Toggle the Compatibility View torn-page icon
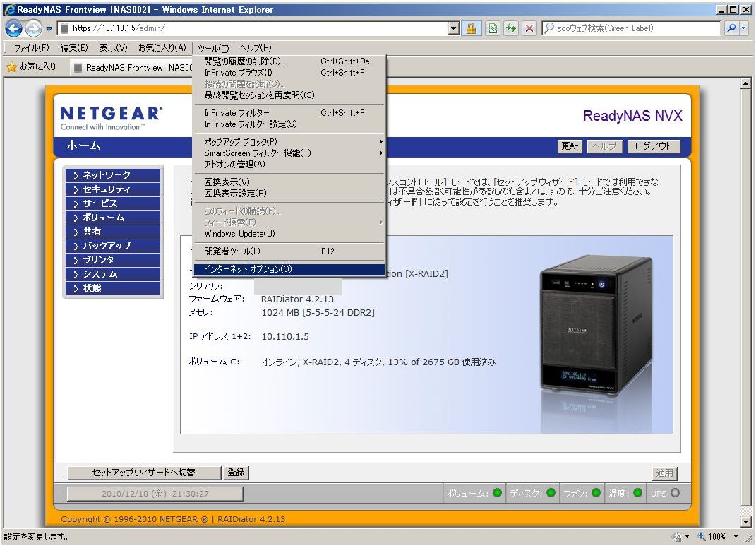The image size is (756, 546). [x=492, y=28]
